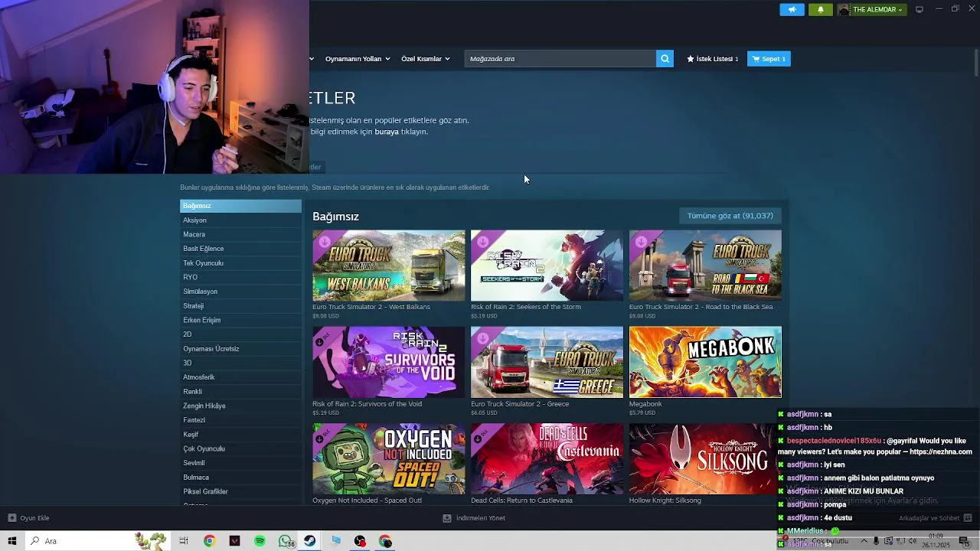Select the Piksel Grafikler tag
980x551 pixels.
pyautogui.click(x=240, y=491)
